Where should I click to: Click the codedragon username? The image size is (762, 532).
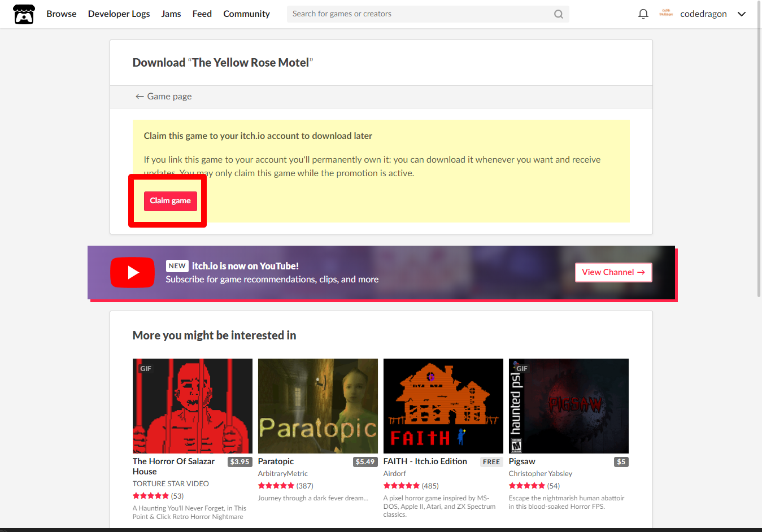(703, 14)
